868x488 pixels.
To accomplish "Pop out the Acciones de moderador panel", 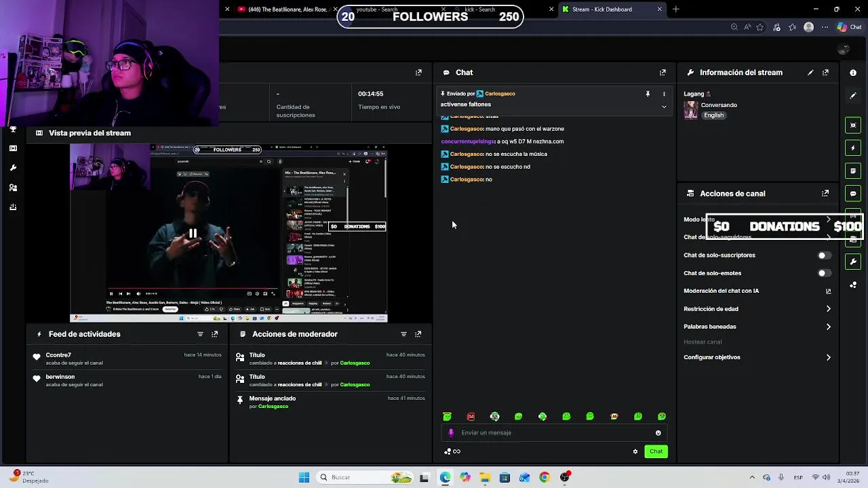I will click(x=418, y=334).
